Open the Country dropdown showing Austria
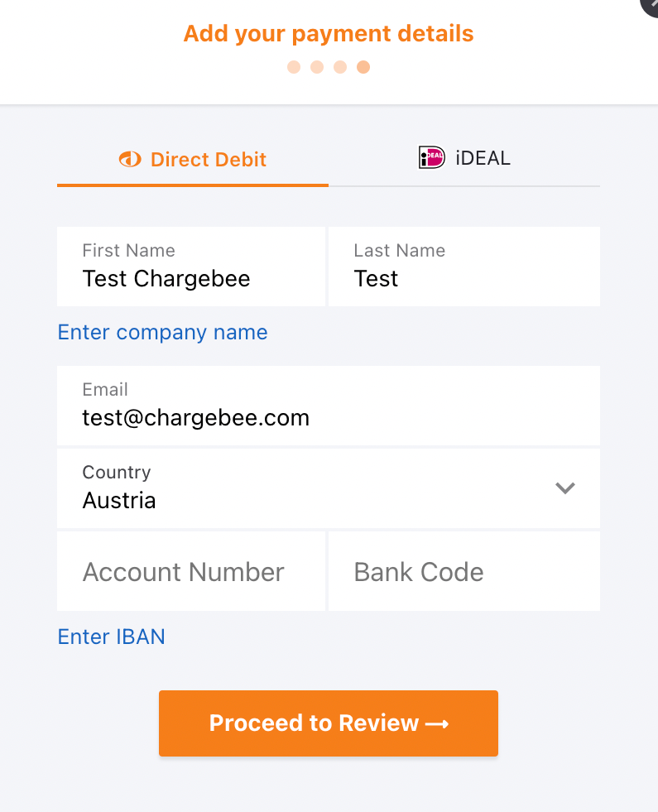 [x=315, y=488]
